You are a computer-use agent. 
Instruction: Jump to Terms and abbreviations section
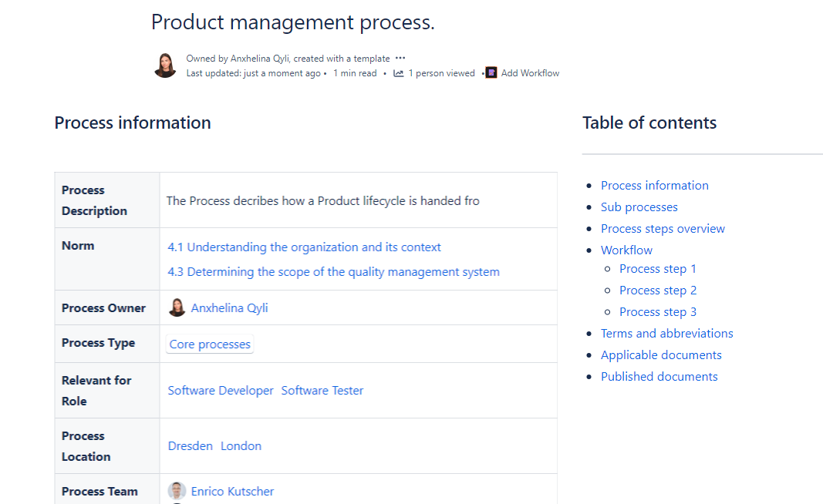(x=666, y=334)
